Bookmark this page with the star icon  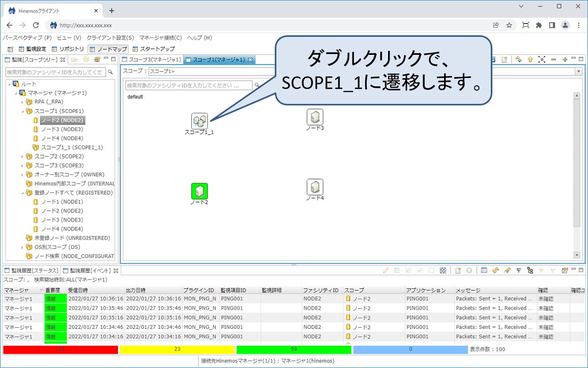(x=509, y=25)
